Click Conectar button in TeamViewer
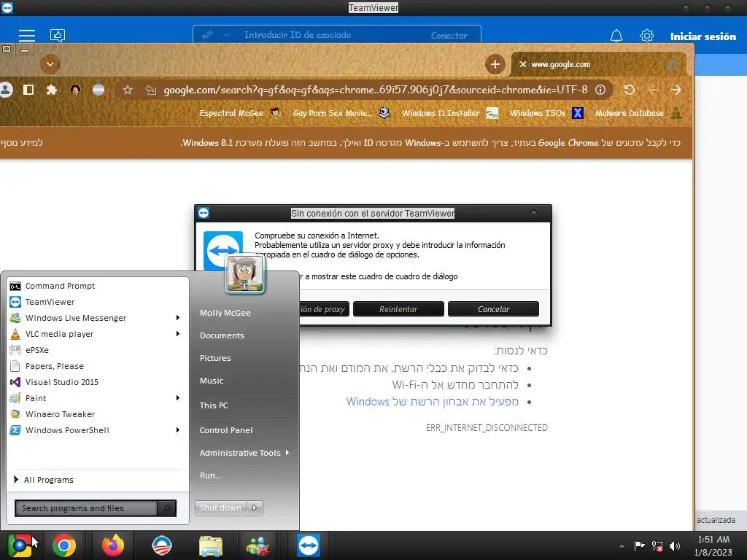 449,35
